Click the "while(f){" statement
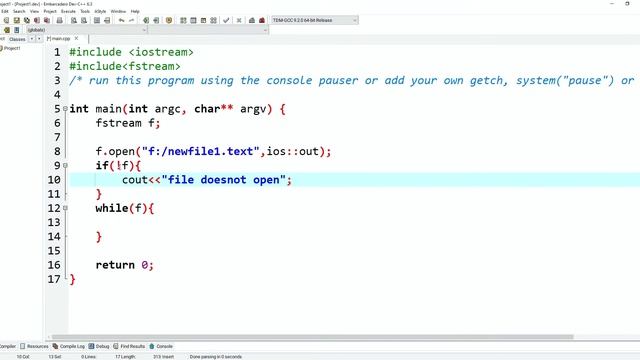The height and width of the screenshot is (360, 640). (124, 208)
